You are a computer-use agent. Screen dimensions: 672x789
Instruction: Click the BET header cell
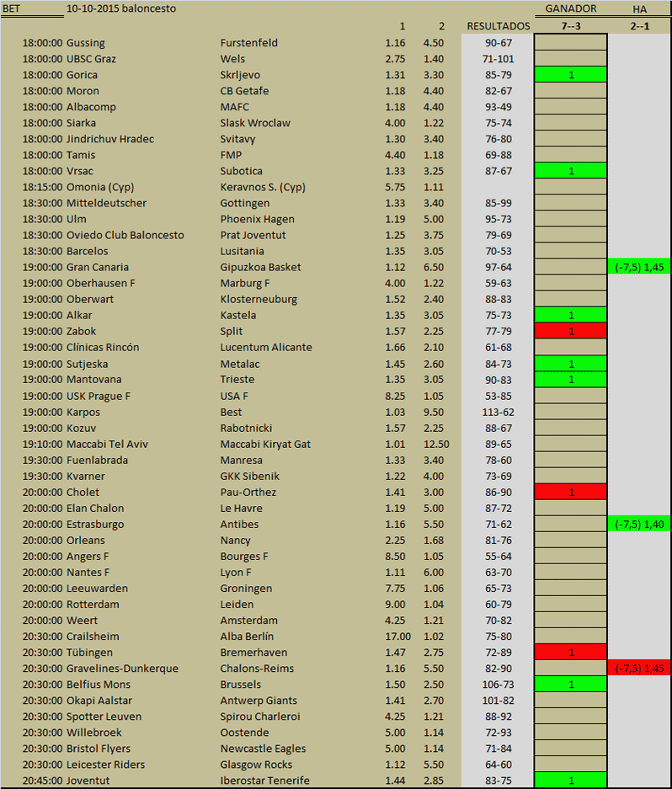coord(11,8)
